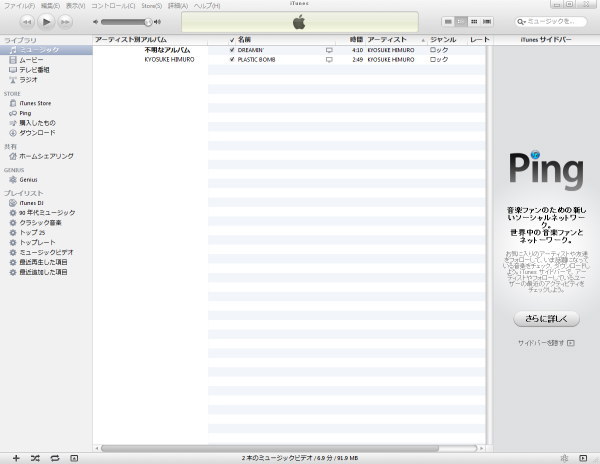Create a new playlist with plus button

(16, 458)
